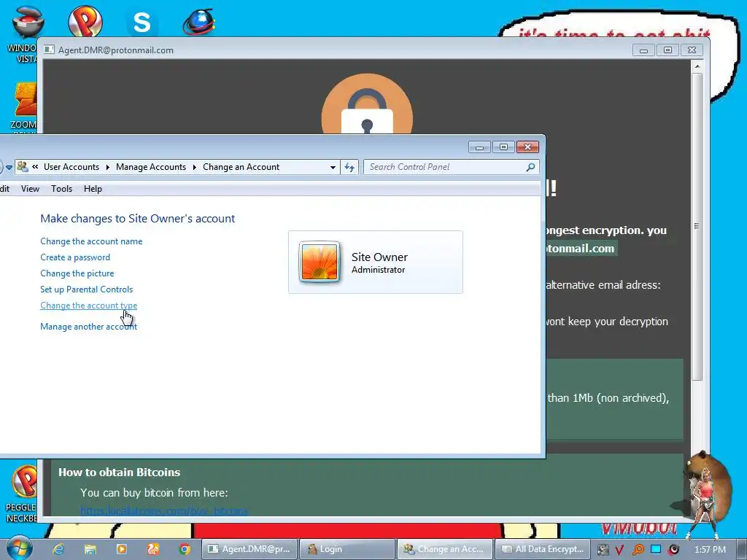Expand the double-chevron breadcrumb overflow
This screenshot has height=560, width=747.
click(35, 167)
